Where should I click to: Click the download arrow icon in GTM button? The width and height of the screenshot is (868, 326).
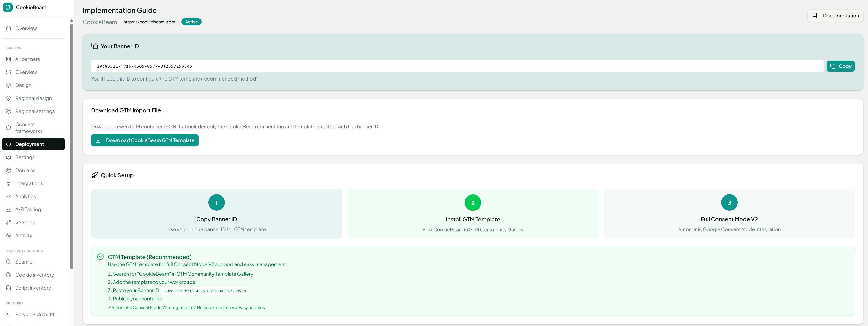click(x=98, y=140)
